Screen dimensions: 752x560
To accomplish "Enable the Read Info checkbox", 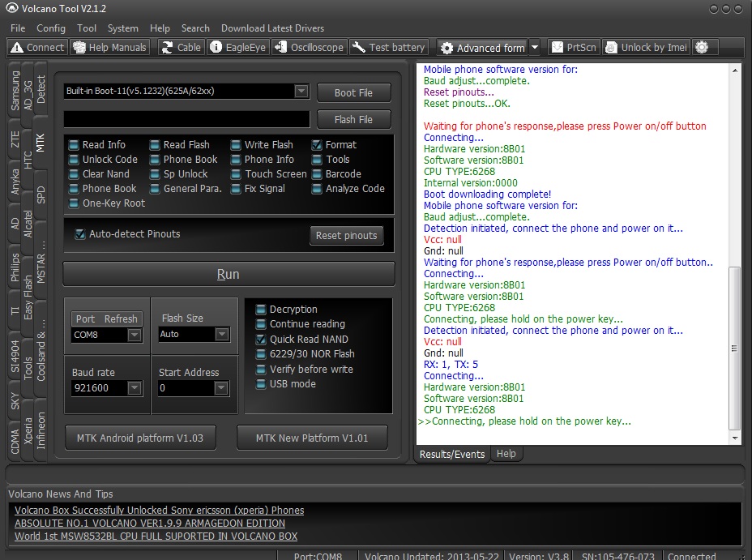I will (x=74, y=145).
